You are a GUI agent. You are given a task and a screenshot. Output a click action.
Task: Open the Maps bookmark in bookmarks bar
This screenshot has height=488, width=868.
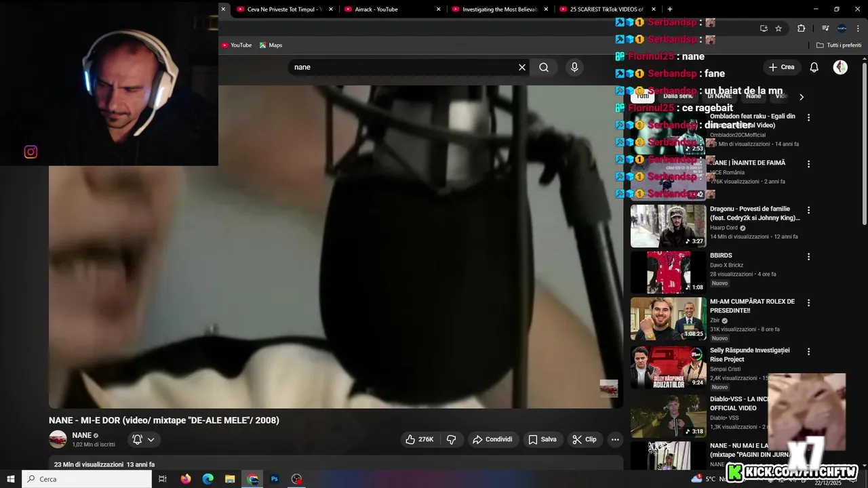coord(271,45)
